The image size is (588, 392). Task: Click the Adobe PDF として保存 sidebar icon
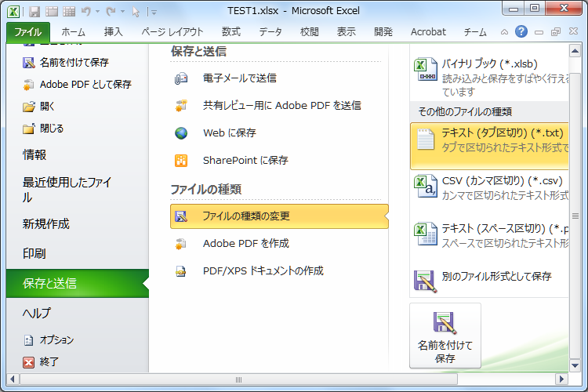click(28, 85)
